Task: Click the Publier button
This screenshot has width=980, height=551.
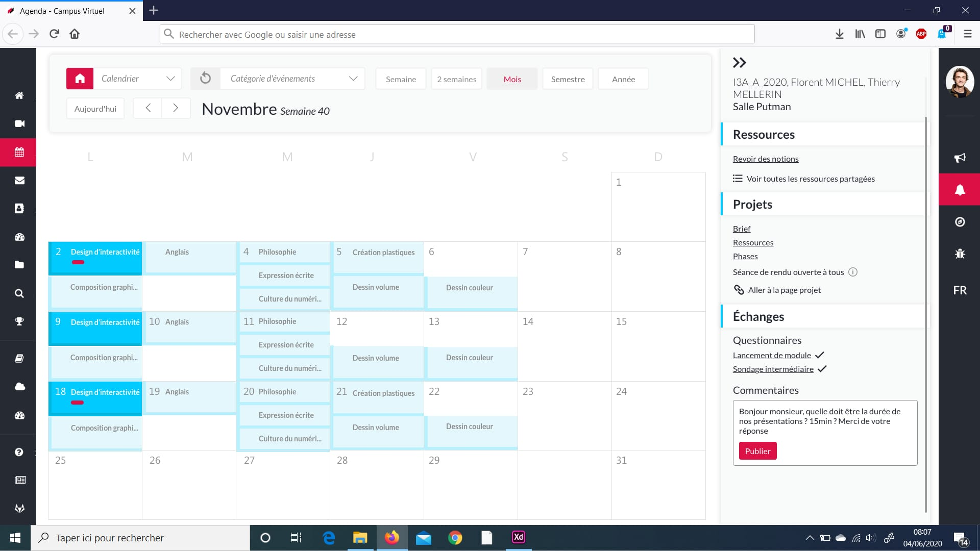Action: tap(757, 451)
